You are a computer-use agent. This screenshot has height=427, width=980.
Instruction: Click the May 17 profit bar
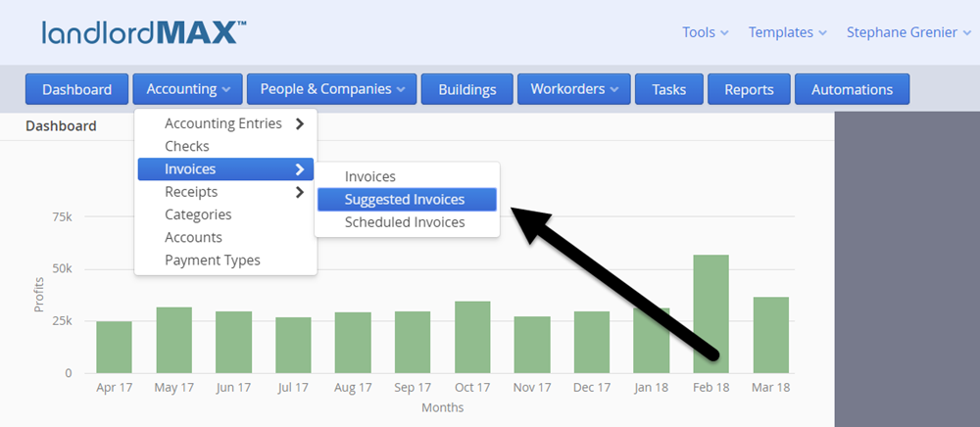pos(173,340)
